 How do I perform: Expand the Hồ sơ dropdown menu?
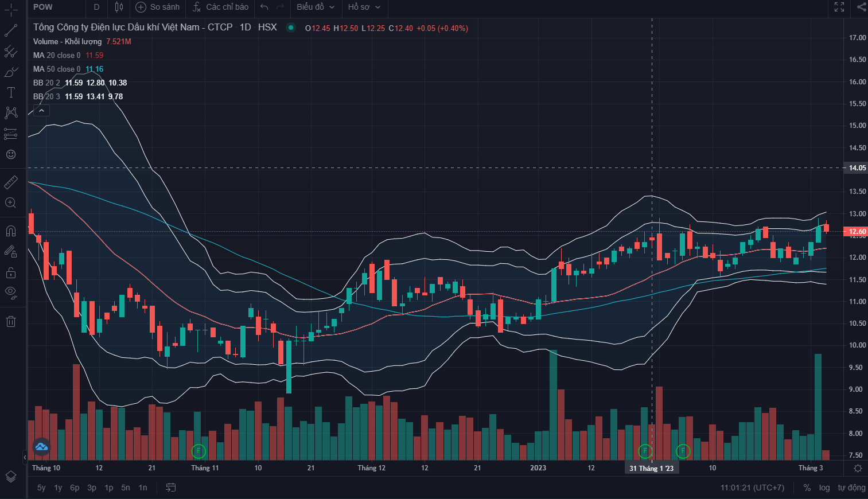(x=364, y=7)
